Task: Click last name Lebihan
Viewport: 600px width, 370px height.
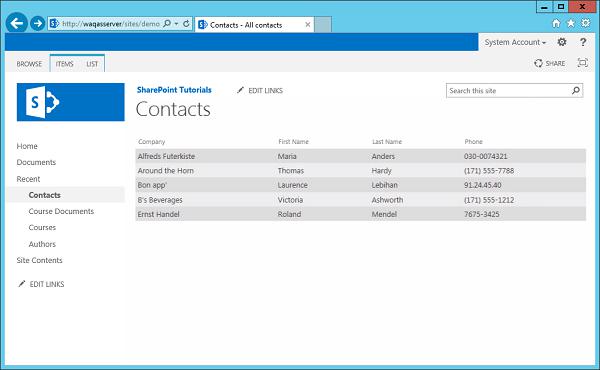Action: 385,185
